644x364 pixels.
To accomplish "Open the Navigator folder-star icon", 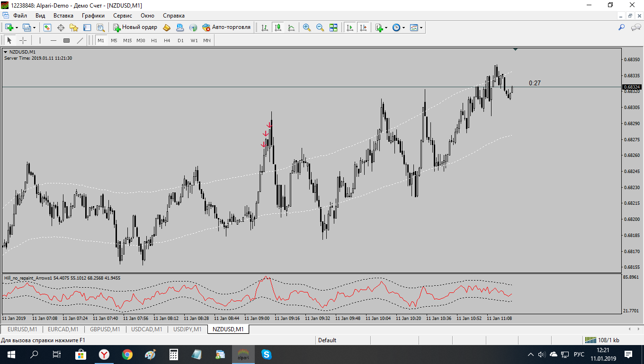I will (74, 27).
